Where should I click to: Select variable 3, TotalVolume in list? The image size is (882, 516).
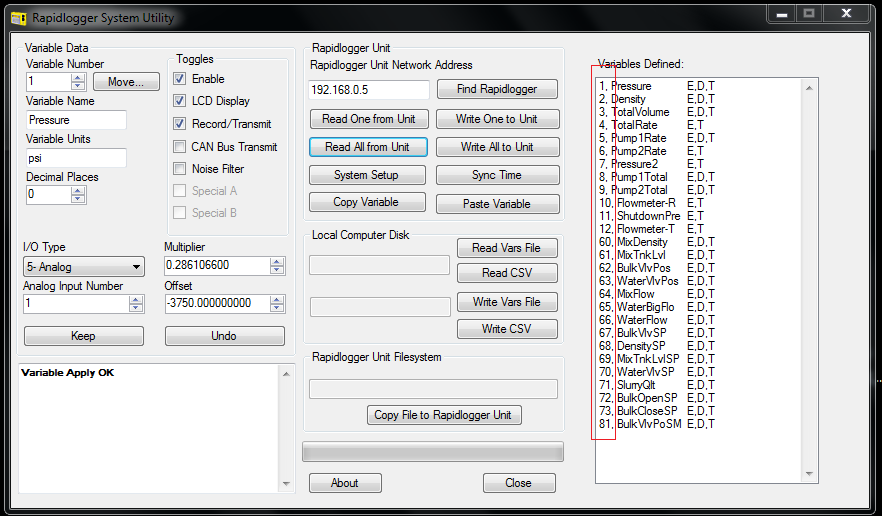click(x=656, y=112)
